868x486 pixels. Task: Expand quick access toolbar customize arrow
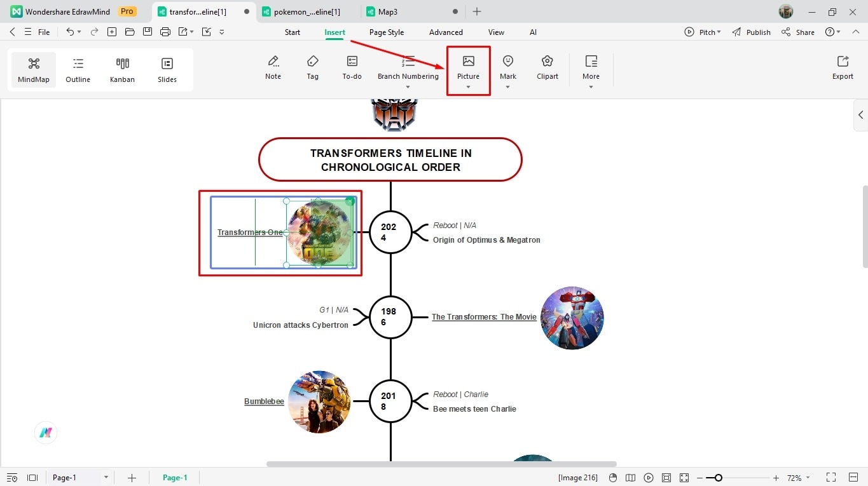[222, 32]
